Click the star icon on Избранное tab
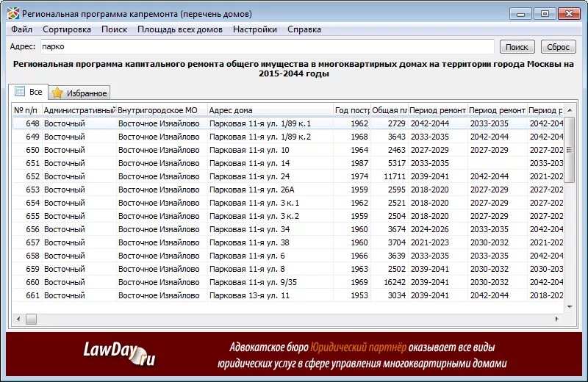Image resolution: width=588 pixels, height=382 pixels. 57,93
